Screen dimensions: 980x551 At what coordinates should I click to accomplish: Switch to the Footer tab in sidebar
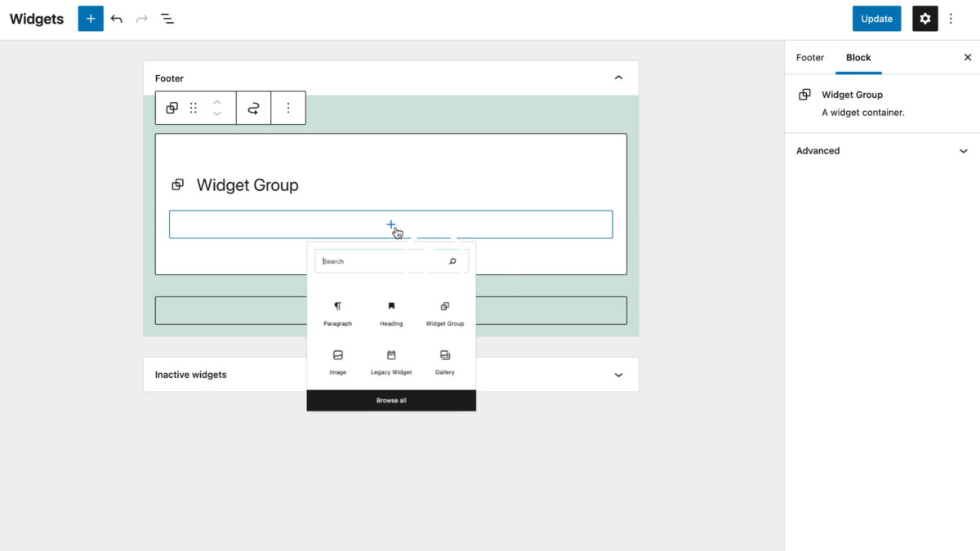810,58
